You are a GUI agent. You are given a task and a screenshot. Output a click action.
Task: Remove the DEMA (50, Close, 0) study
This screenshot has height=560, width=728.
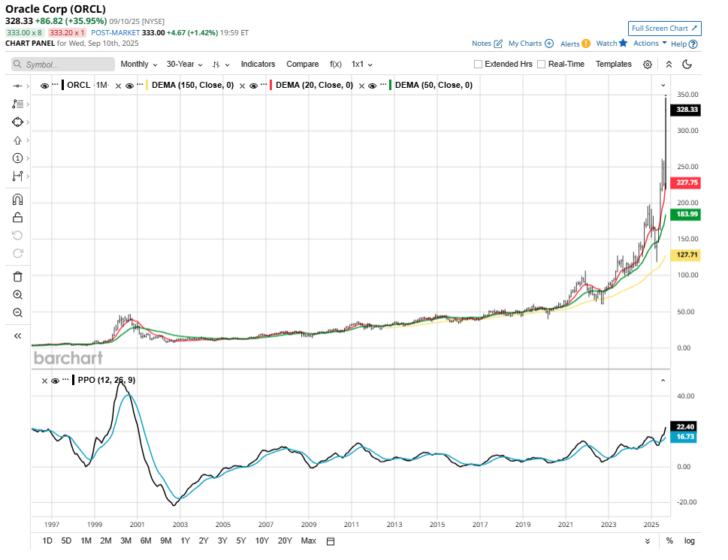[x=361, y=86]
